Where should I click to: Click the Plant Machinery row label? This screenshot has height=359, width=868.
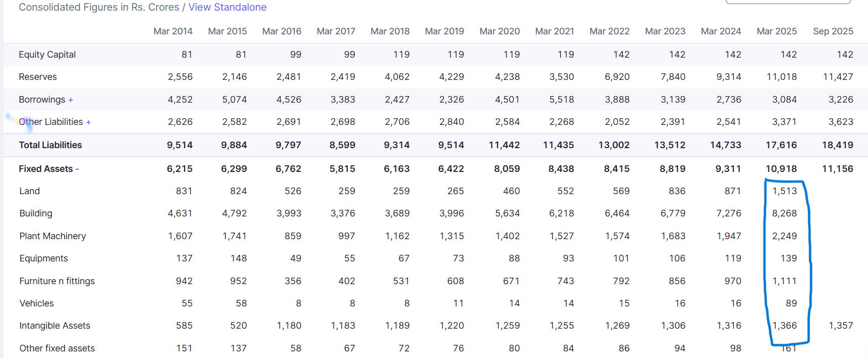point(53,236)
